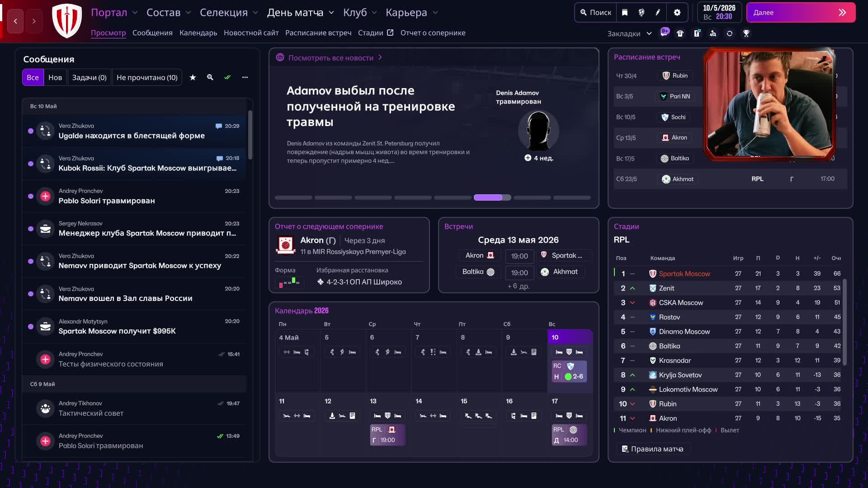Image resolution: width=868 pixels, height=488 pixels.
Task: Open the settings gear icon
Action: 677,13
